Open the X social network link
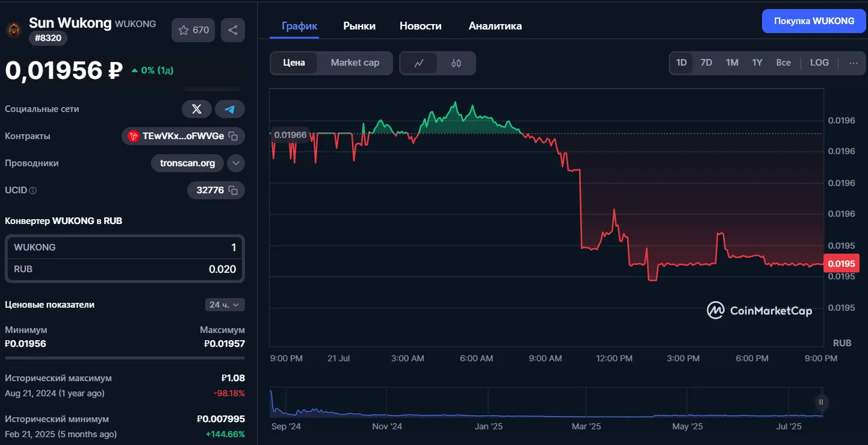The height and width of the screenshot is (445, 868). (197, 109)
